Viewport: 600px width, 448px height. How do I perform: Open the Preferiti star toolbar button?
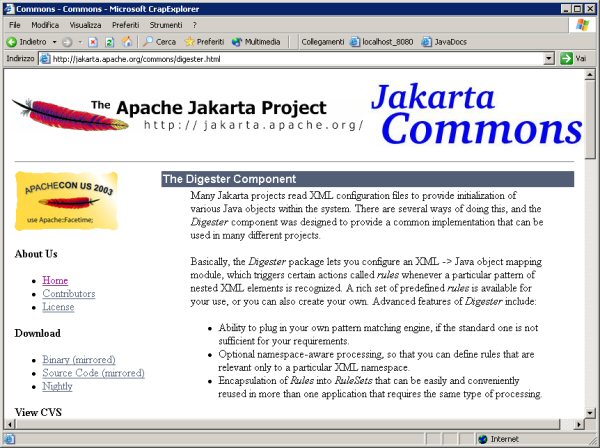[x=204, y=42]
